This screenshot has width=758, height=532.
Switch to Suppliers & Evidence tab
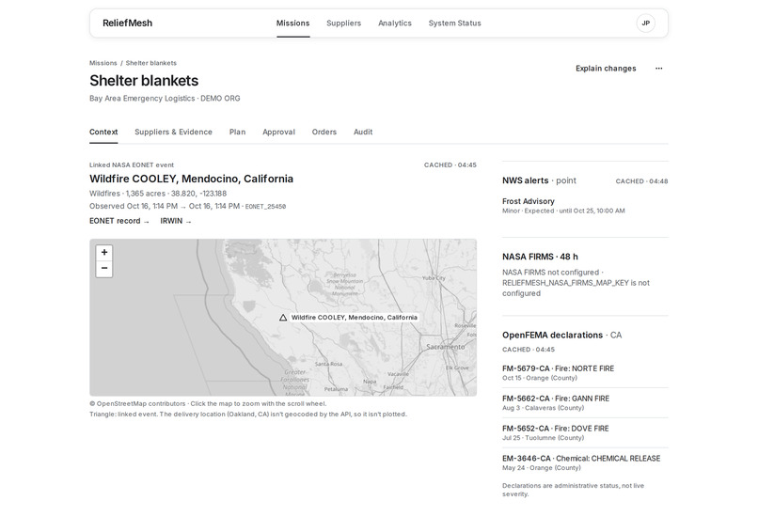tap(173, 132)
